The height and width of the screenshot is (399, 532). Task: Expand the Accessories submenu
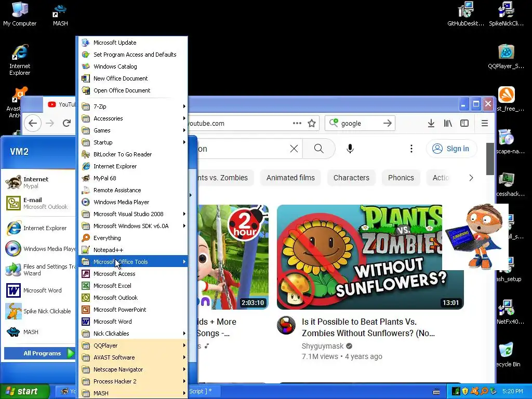[134, 118]
